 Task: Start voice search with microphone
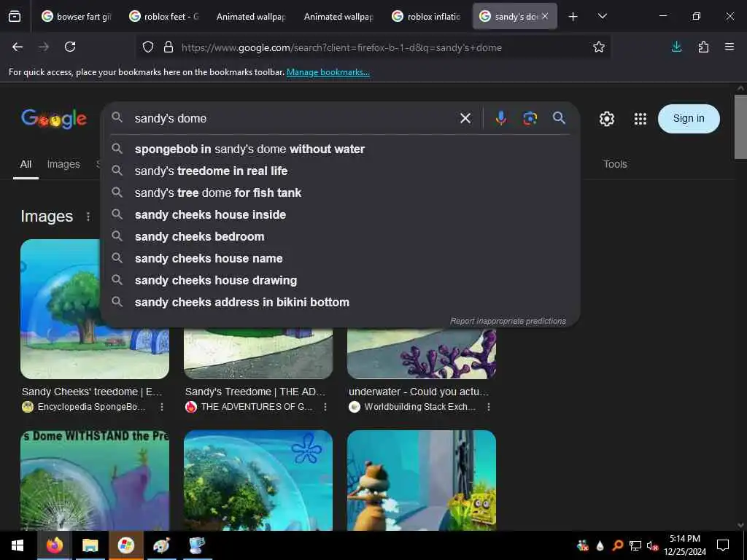pyautogui.click(x=500, y=118)
